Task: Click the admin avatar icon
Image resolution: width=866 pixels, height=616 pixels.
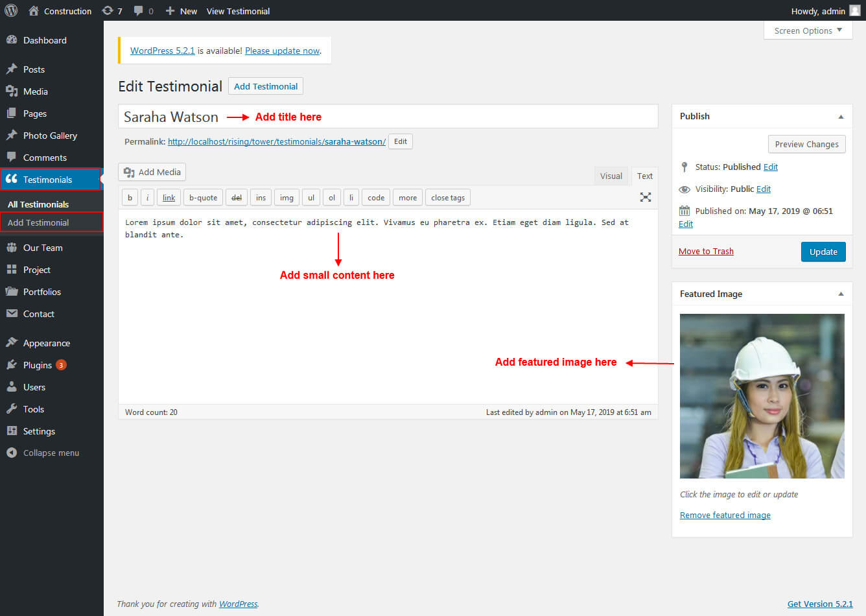Action: [854, 11]
